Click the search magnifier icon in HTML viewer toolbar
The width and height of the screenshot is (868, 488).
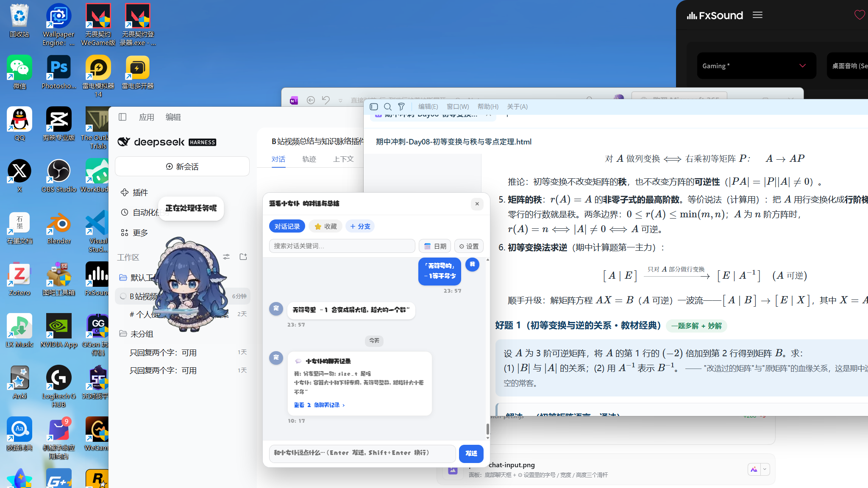pyautogui.click(x=387, y=107)
